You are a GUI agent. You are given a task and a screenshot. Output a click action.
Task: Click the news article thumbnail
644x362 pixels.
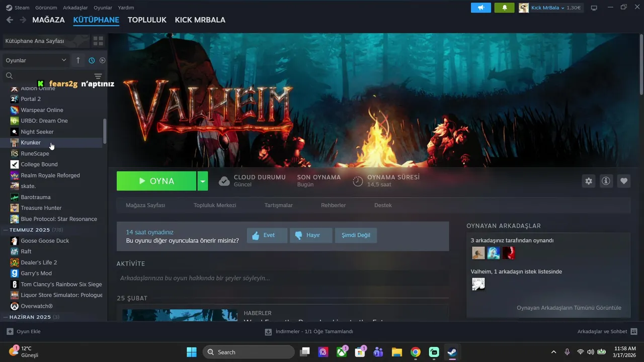click(180, 315)
